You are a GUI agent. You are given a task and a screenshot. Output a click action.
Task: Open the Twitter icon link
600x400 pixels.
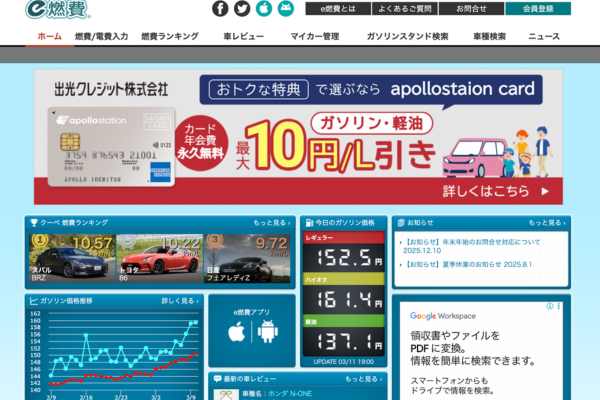point(242,8)
